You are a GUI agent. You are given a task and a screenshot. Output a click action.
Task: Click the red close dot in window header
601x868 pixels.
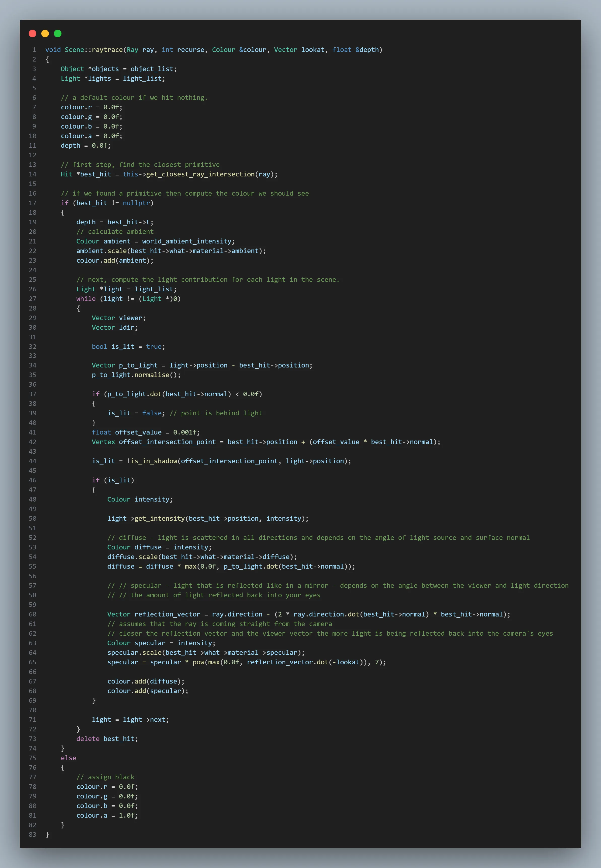click(32, 34)
